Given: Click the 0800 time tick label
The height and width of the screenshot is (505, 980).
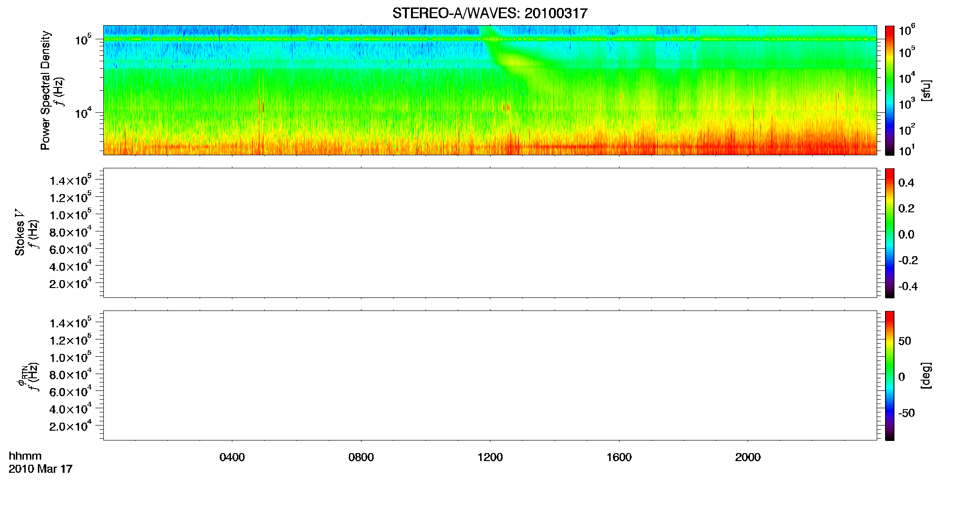Looking at the screenshot, I should [361, 457].
